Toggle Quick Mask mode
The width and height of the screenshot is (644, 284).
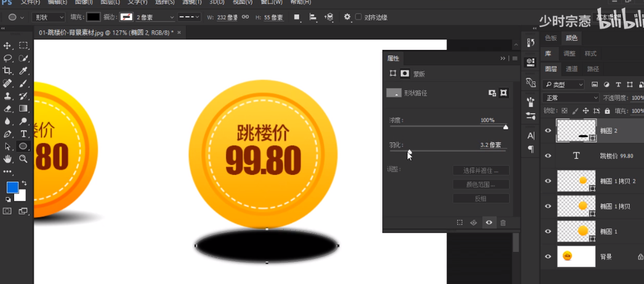[x=7, y=211]
